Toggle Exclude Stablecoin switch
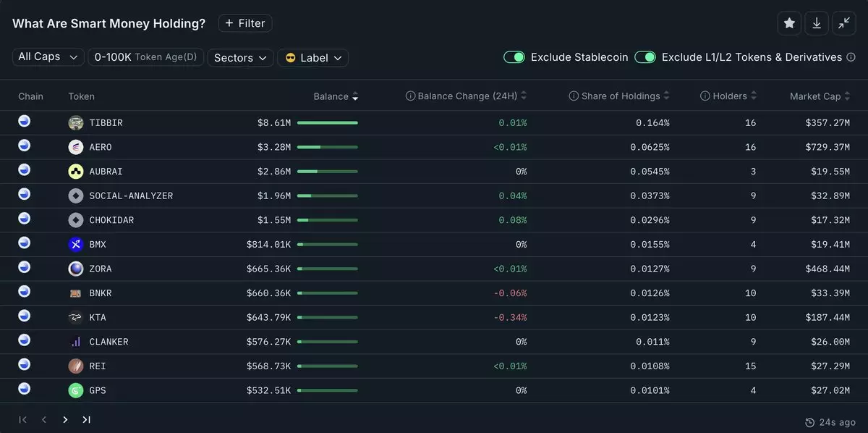The height and width of the screenshot is (433, 868). pyautogui.click(x=514, y=57)
